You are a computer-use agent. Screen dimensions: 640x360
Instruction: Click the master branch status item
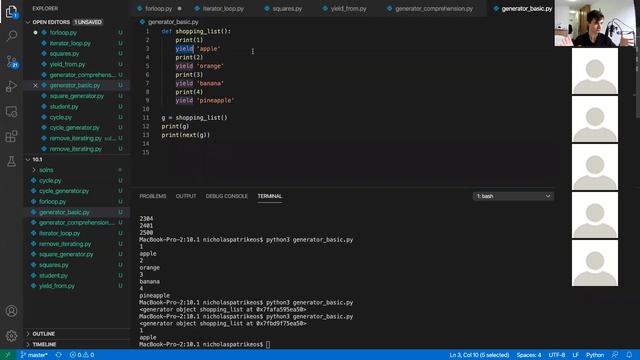coord(34,355)
